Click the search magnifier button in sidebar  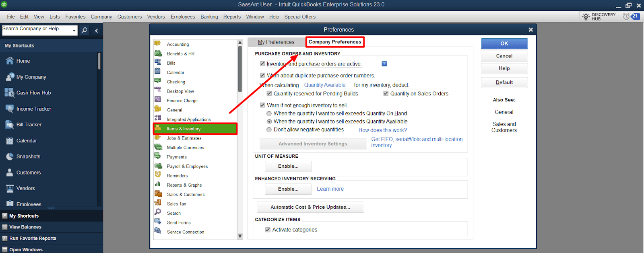(85, 31)
